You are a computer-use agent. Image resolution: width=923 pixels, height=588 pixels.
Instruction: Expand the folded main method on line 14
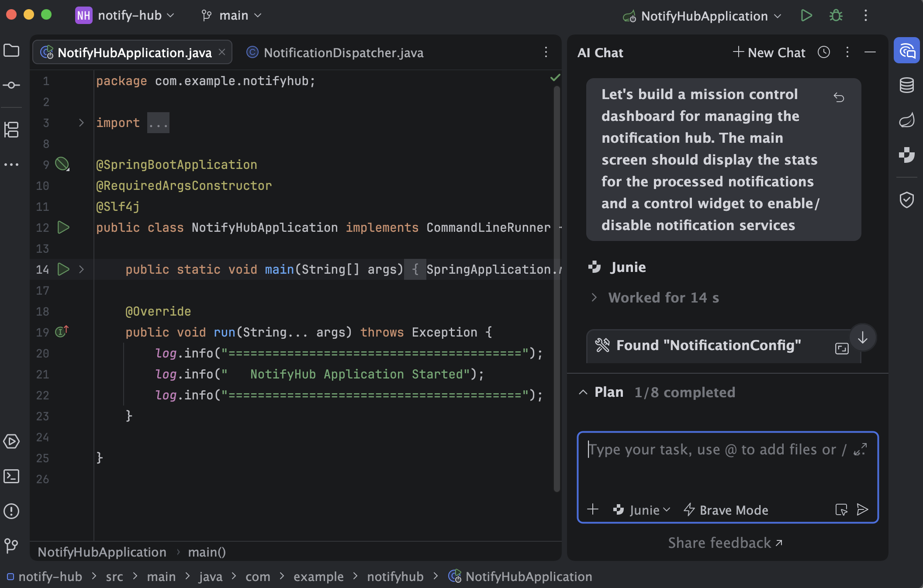[x=81, y=269]
